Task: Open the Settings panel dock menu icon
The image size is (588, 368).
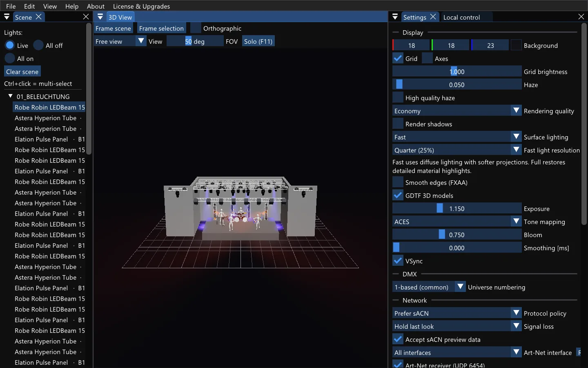Action: coord(395,17)
